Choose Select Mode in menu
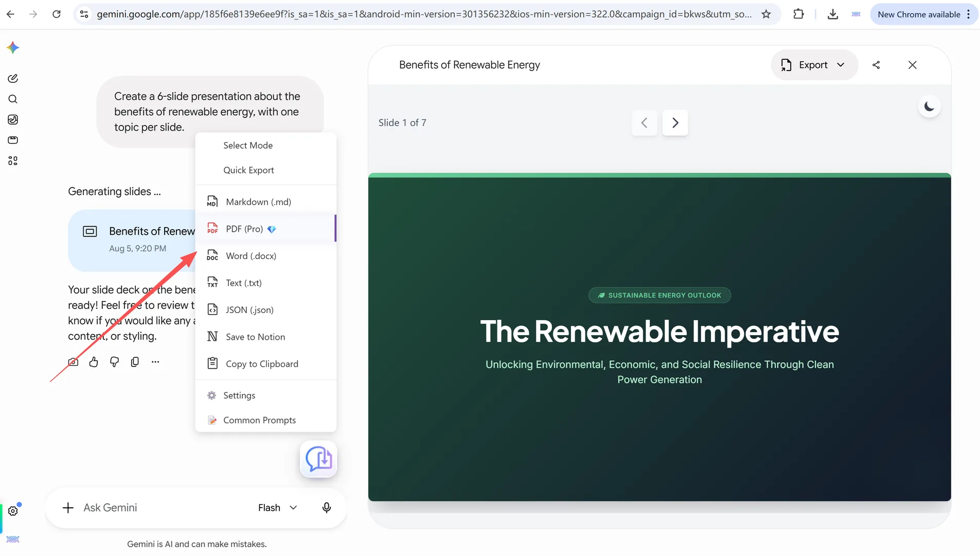The image size is (980, 556). pyautogui.click(x=266, y=145)
